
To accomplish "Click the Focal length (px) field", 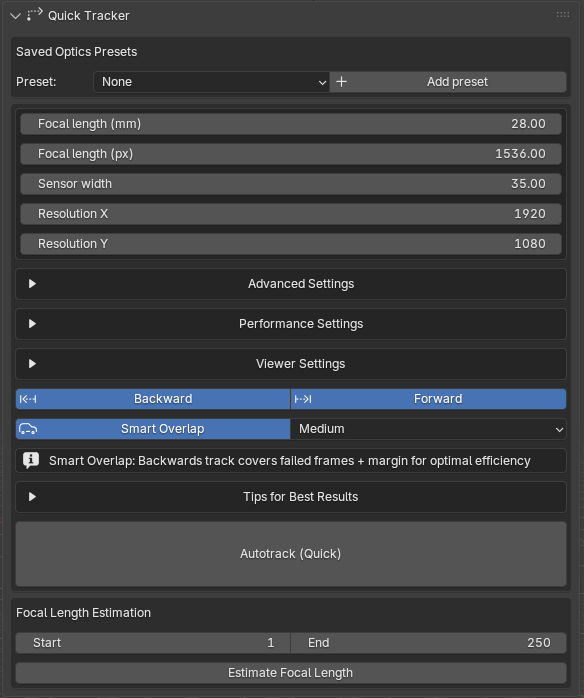I will 291,154.
